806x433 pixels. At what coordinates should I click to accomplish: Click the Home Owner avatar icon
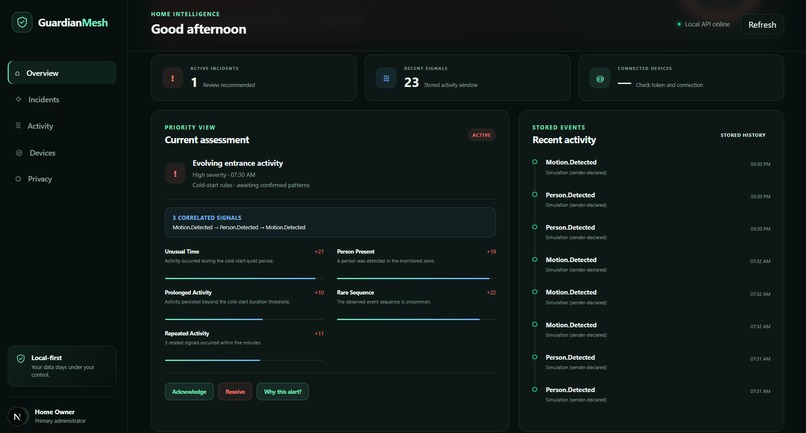[x=17, y=417]
